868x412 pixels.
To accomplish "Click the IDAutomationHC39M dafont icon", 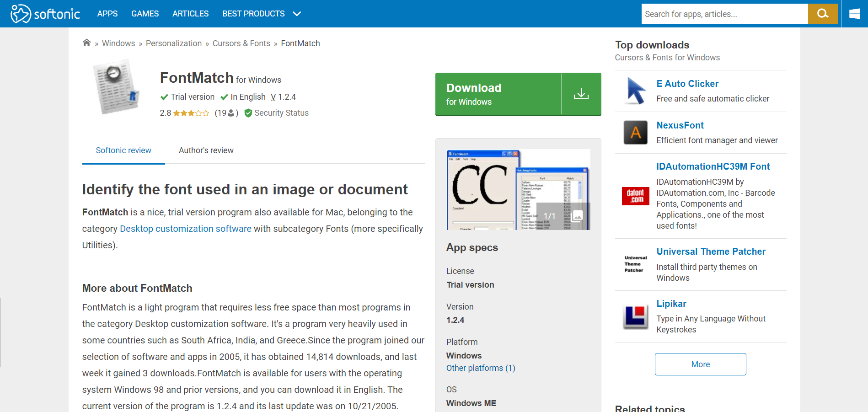I will click(x=635, y=196).
